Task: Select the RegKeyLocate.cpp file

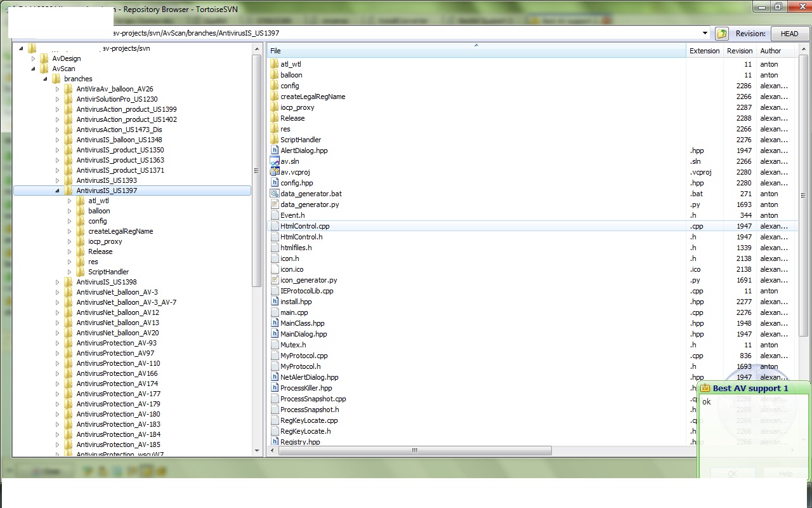Action: (x=309, y=420)
